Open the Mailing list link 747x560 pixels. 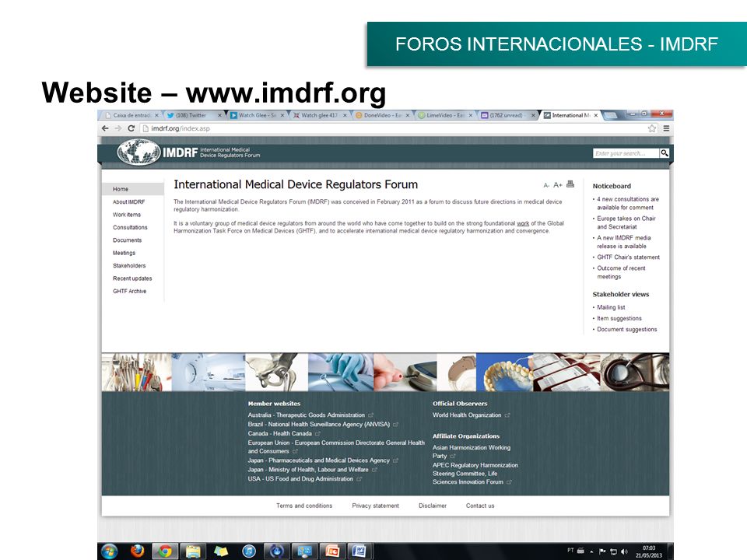(x=612, y=308)
